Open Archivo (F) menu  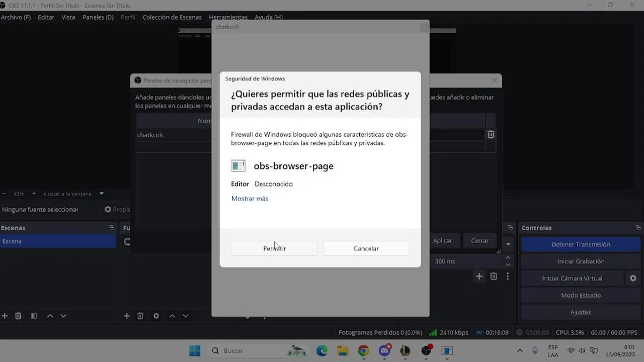16,17
